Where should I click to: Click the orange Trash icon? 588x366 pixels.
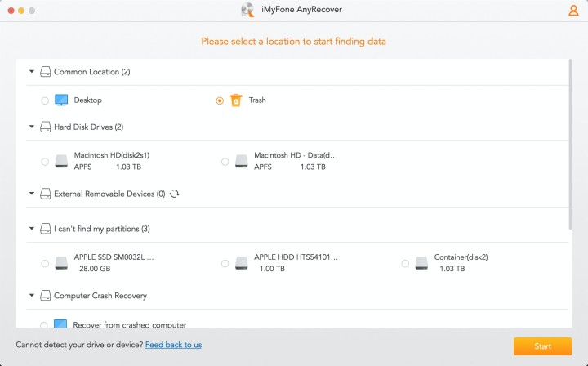coord(236,100)
